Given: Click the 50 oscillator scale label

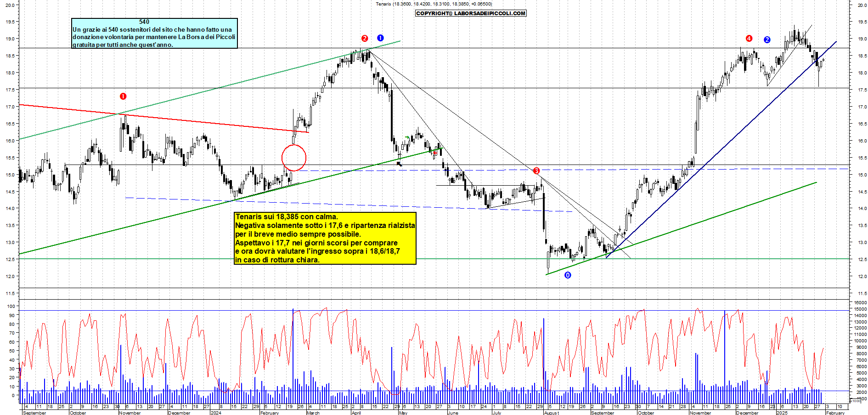Looking at the screenshot, I should click(12, 351).
